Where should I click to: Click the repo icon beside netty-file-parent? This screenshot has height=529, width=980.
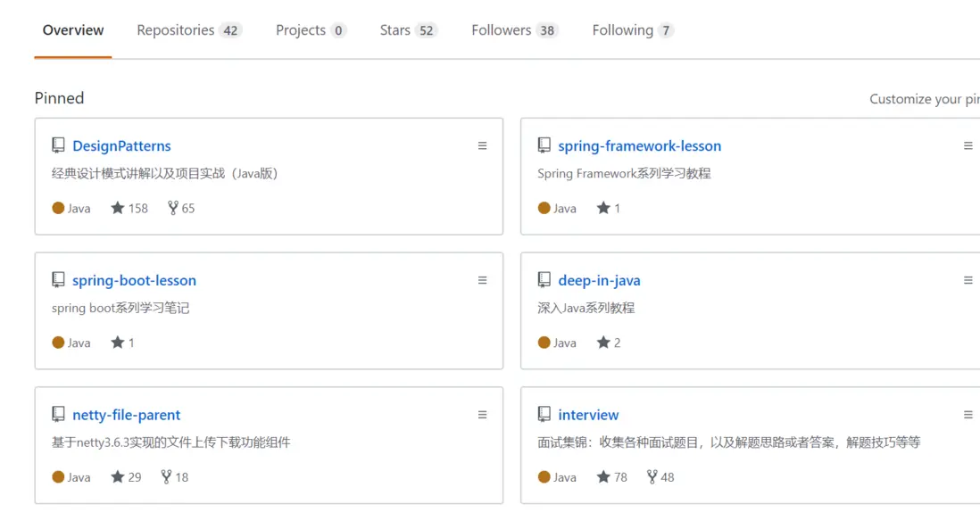(58, 414)
